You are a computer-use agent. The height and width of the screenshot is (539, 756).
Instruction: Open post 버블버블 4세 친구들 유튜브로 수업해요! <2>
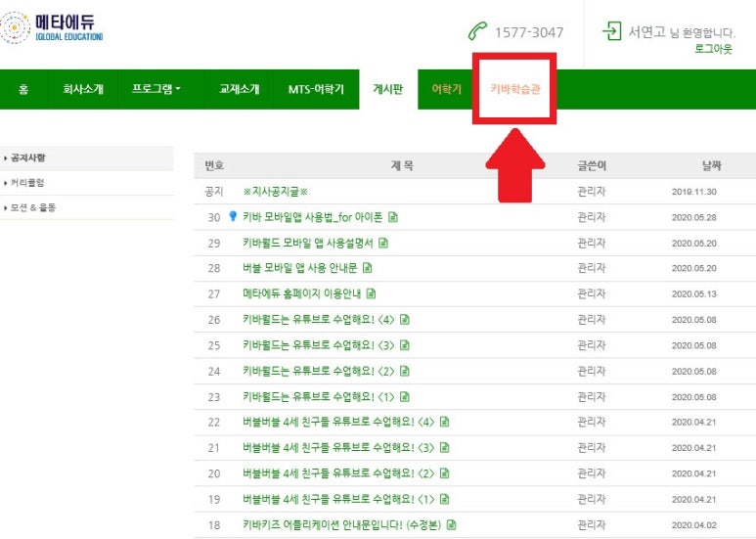tap(339, 473)
